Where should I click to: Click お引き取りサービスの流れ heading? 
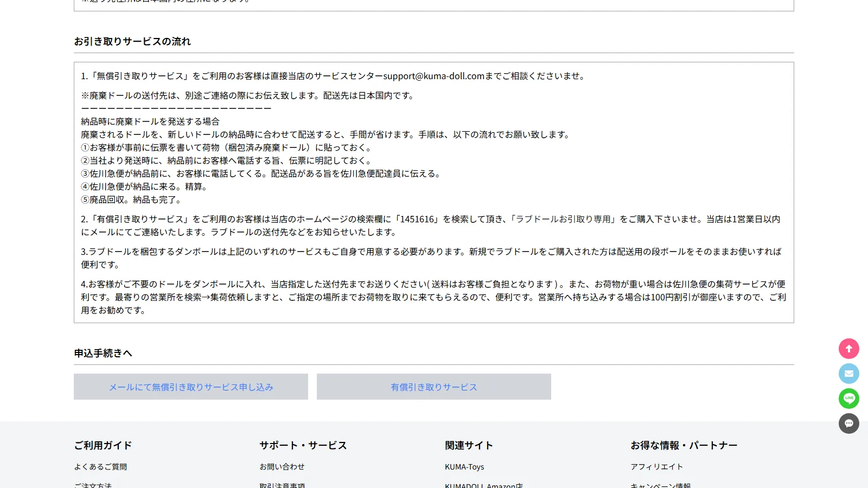132,41
